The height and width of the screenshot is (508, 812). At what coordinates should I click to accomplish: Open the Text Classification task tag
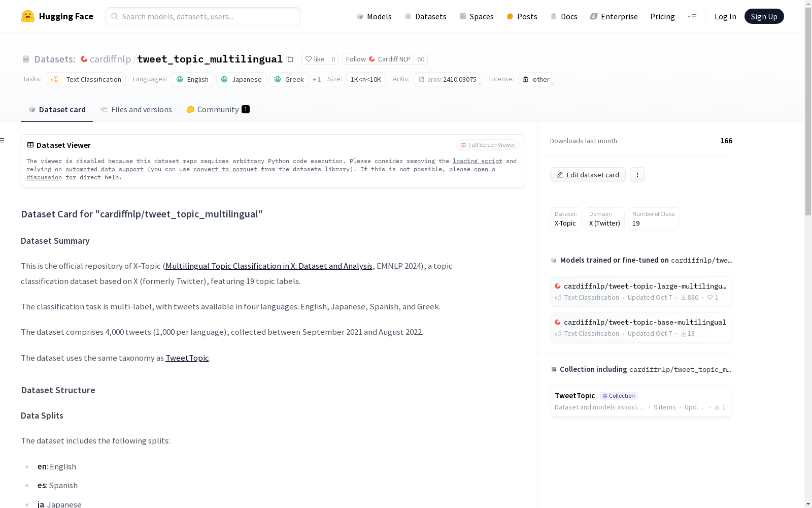[86, 79]
